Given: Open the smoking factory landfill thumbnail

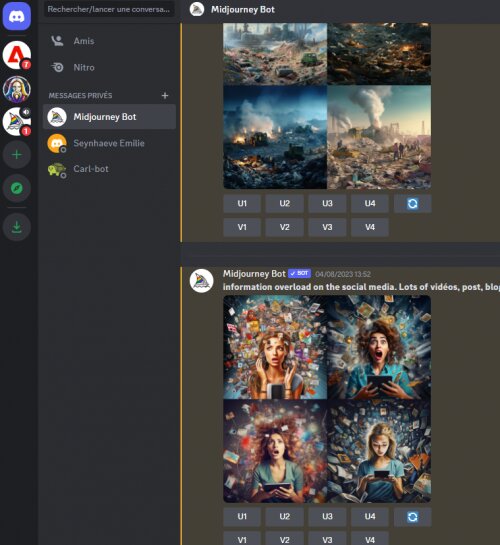Looking at the screenshot, I should point(379,137).
